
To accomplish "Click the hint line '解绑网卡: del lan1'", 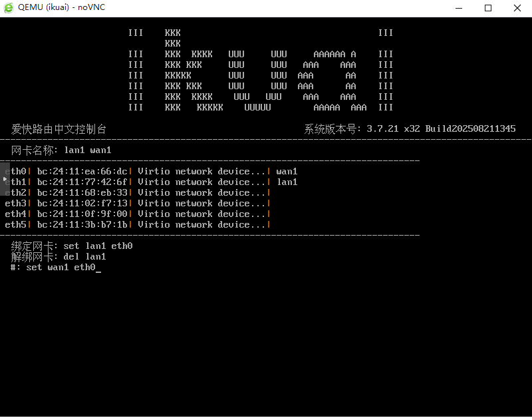I will click(59, 257).
